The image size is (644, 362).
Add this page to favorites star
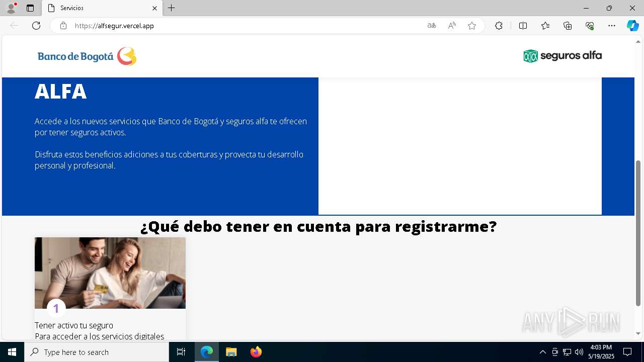[x=472, y=26]
